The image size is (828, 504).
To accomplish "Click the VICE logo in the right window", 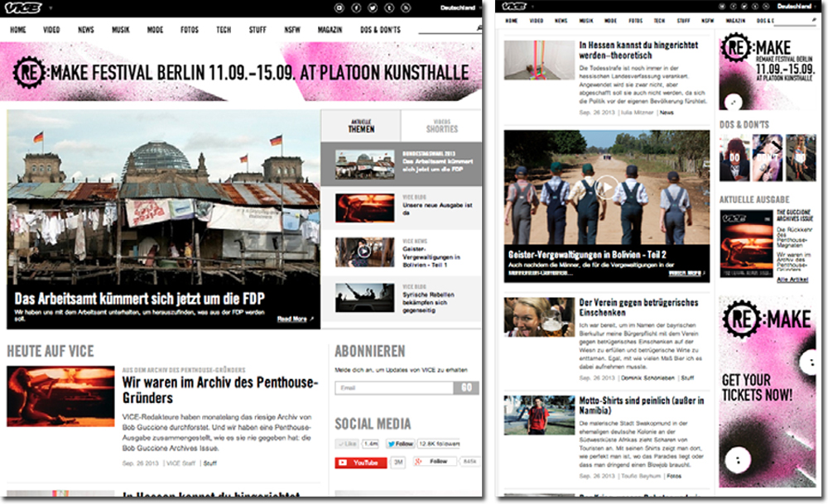I will (x=514, y=7).
